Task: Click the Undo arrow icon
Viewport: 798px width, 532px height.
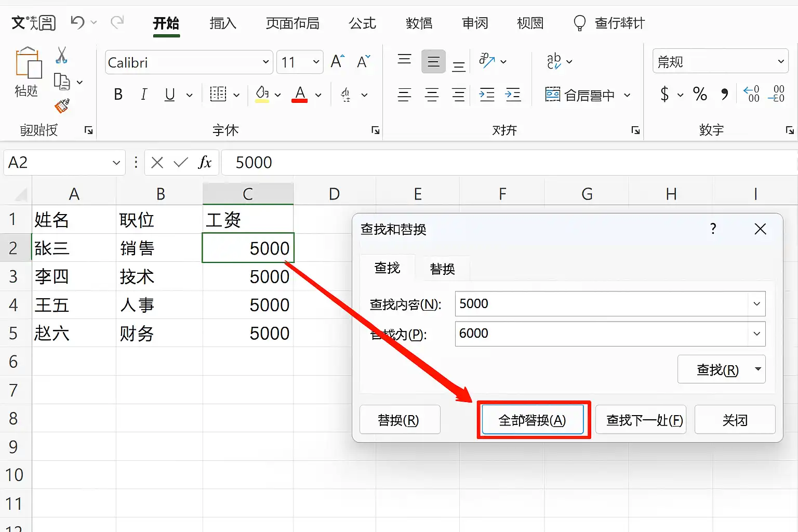Action: [x=77, y=22]
